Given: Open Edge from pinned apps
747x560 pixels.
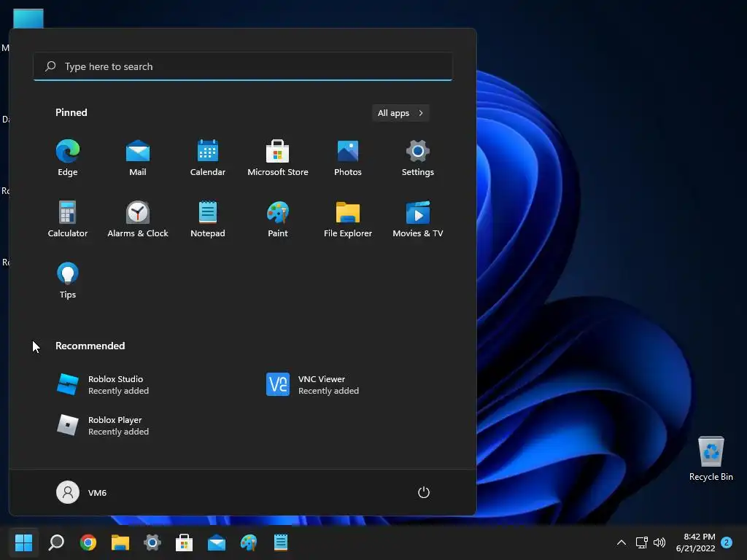Looking at the screenshot, I should click(68, 158).
